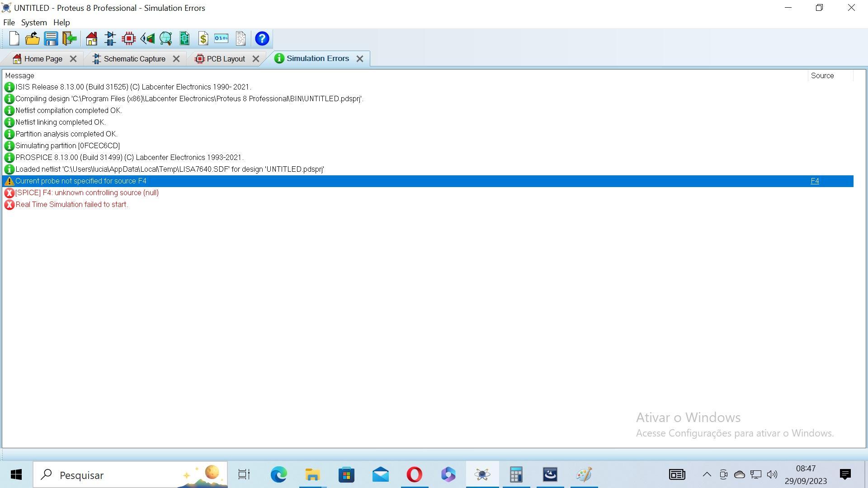
Task: Open File Explorer from taskbar
Action: click(x=312, y=474)
